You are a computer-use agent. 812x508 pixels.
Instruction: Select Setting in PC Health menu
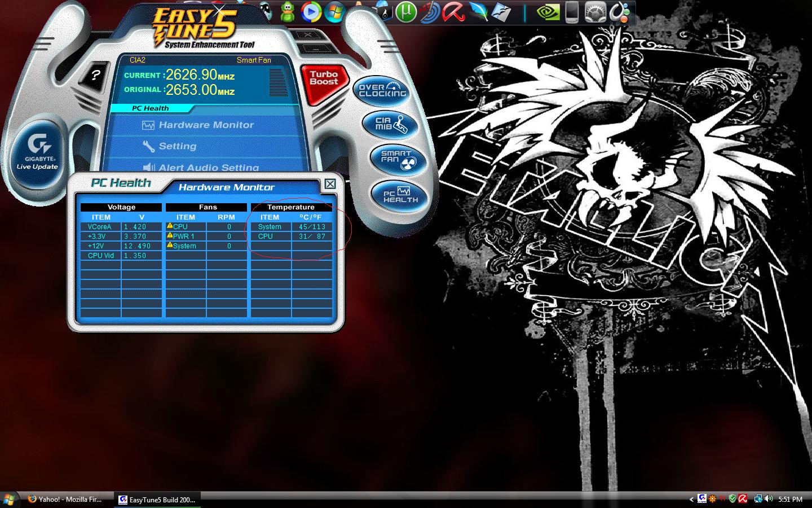pyautogui.click(x=177, y=146)
